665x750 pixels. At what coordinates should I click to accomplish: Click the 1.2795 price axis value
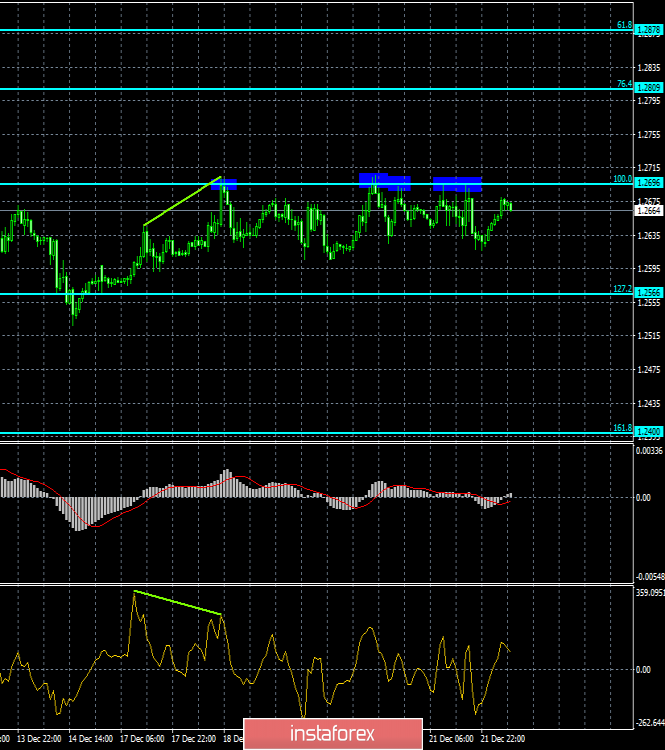coord(649,100)
